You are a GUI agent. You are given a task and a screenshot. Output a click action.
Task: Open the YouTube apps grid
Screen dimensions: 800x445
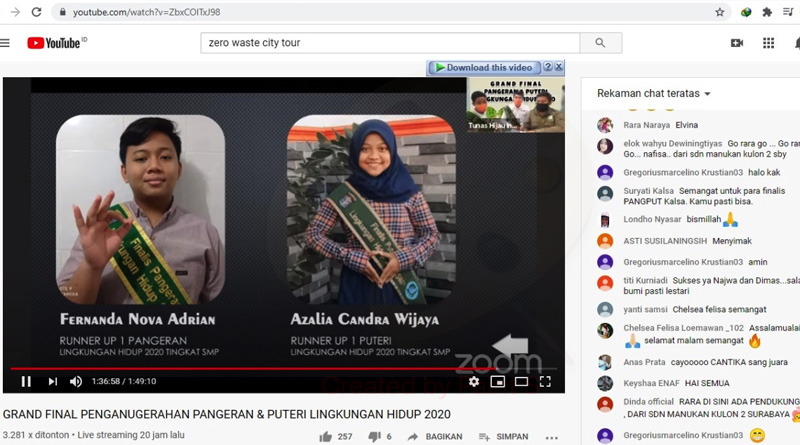[768, 43]
